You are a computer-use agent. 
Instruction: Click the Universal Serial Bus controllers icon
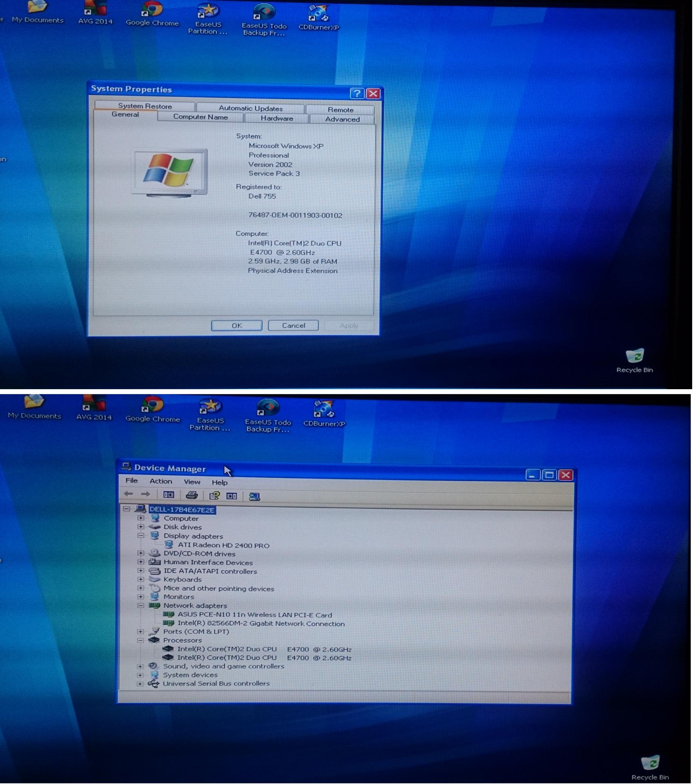click(154, 684)
